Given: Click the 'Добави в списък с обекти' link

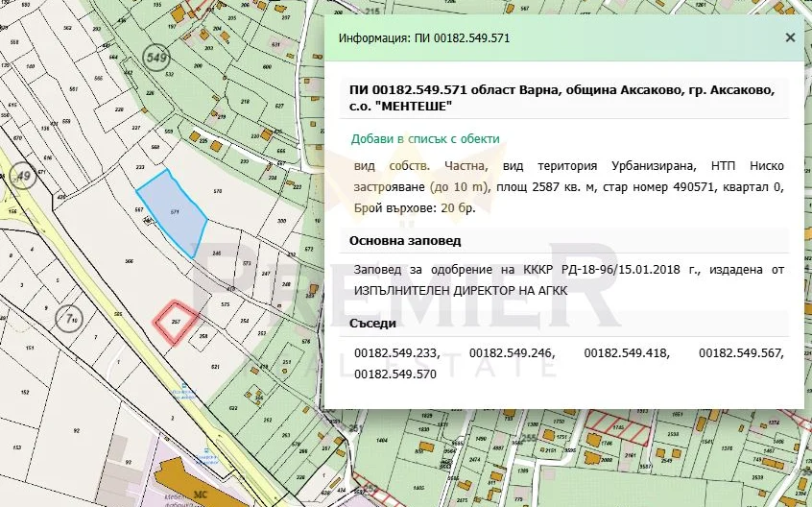Looking at the screenshot, I should (x=425, y=138).
